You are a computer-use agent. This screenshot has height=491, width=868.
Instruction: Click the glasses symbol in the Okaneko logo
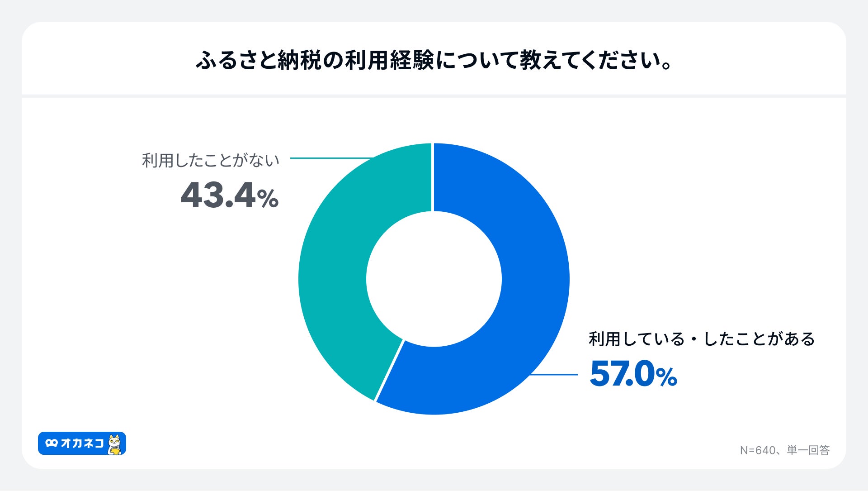pos(52,443)
